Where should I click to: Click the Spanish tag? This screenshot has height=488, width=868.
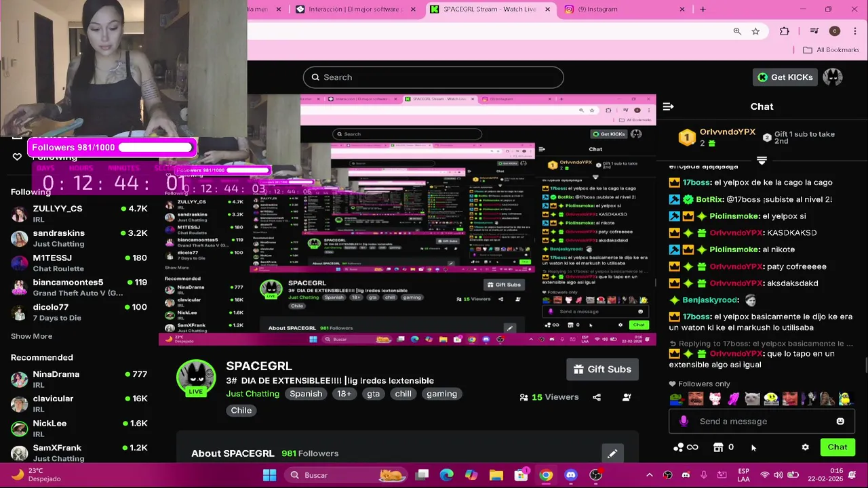pos(306,394)
